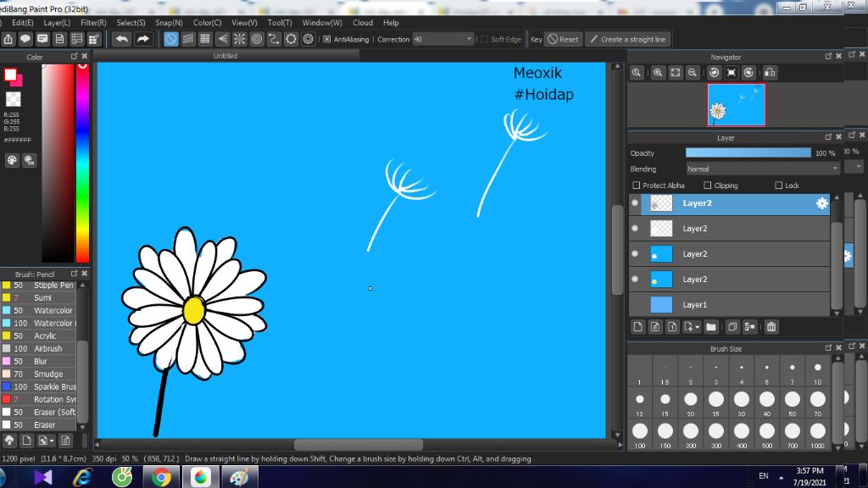Screen dimensions: 868x488
Task: Open the add-brush dropdown below the brush list
Action: point(52,441)
